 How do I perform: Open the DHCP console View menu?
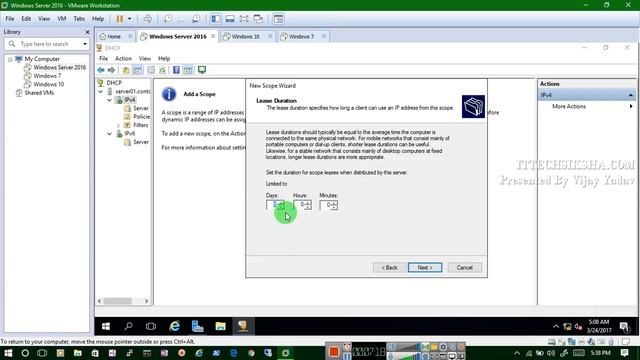pyautogui.click(x=144, y=58)
